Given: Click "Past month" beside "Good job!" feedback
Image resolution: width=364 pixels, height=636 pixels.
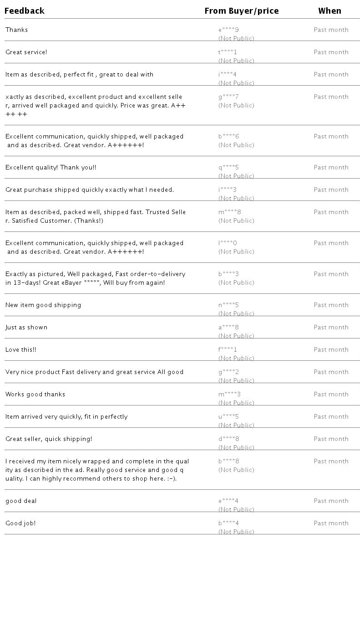Looking at the screenshot, I should [x=331, y=523].
